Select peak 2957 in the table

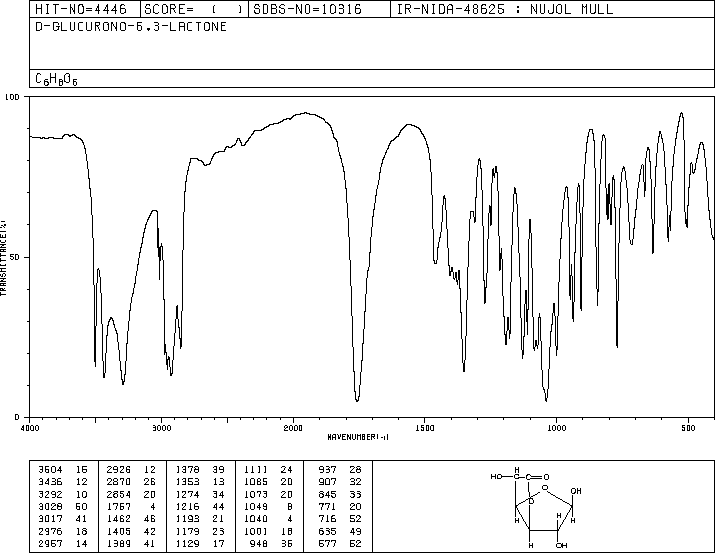pos(50,543)
